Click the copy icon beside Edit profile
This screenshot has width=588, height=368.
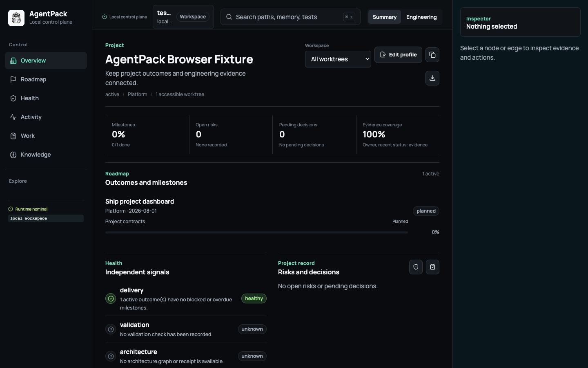[432, 55]
